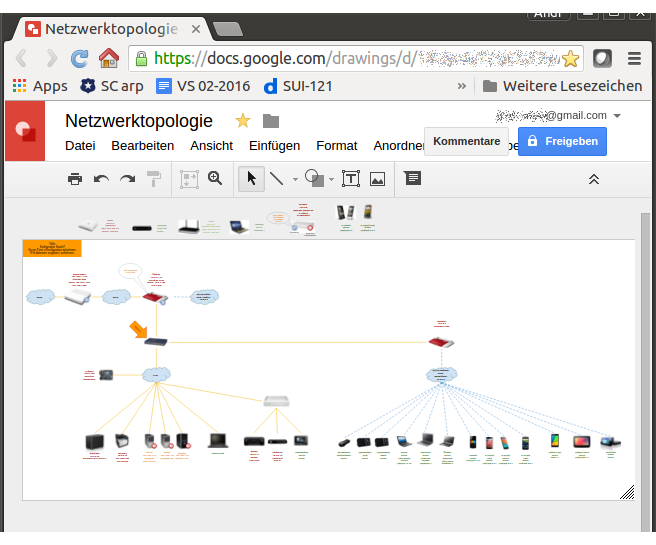Click the orange arrow on the canvas
This screenshot has height=545, width=656.
138,328
